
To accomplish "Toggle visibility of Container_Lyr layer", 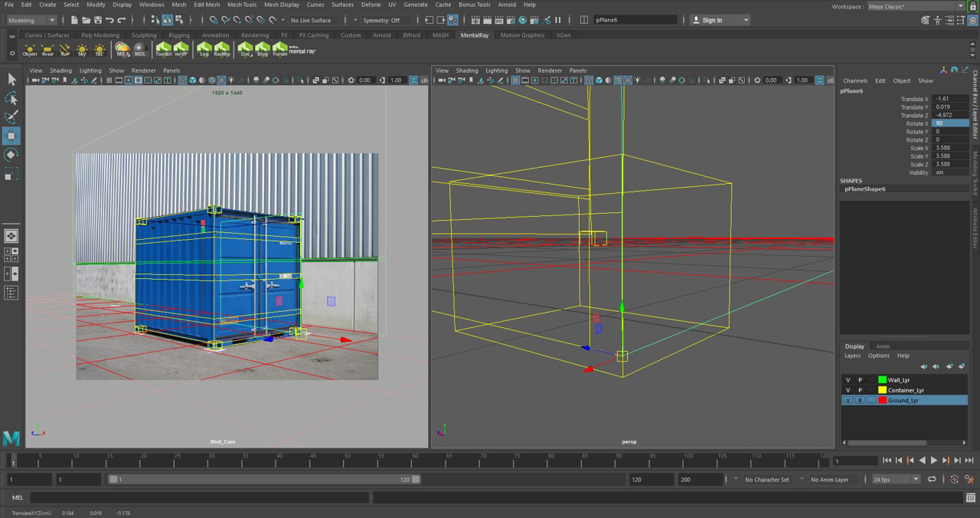I will (x=848, y=390).
